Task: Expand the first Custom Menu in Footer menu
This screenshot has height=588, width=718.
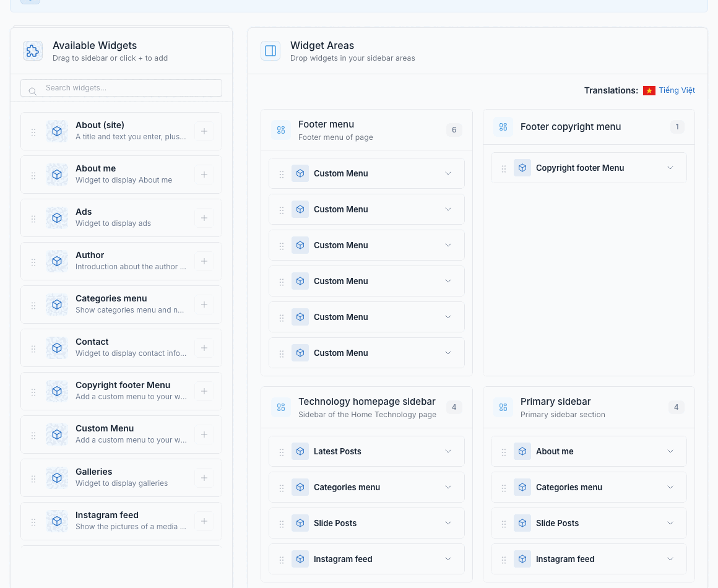Action: tap(448, 173)
